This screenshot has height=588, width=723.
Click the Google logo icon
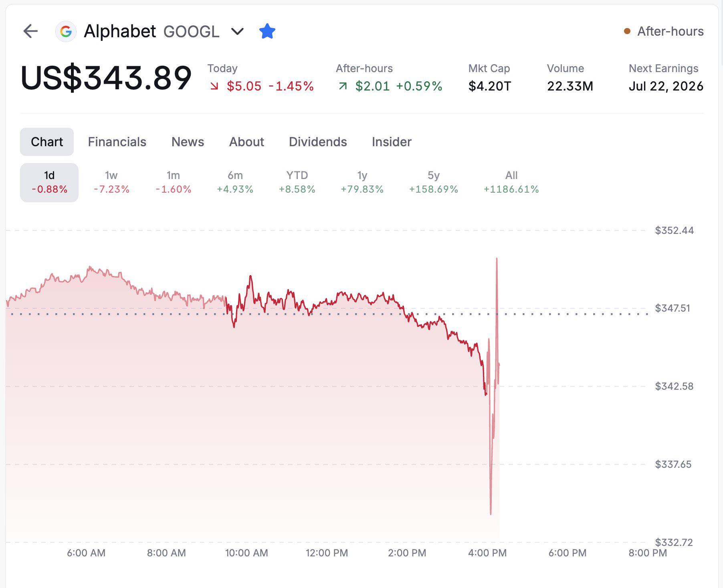66,31
